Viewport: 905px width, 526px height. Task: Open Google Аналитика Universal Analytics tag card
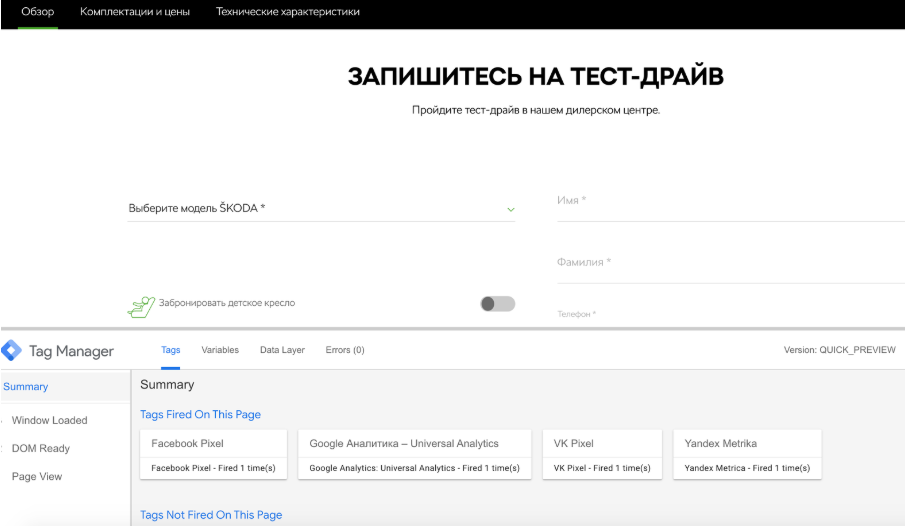point(414,454)
